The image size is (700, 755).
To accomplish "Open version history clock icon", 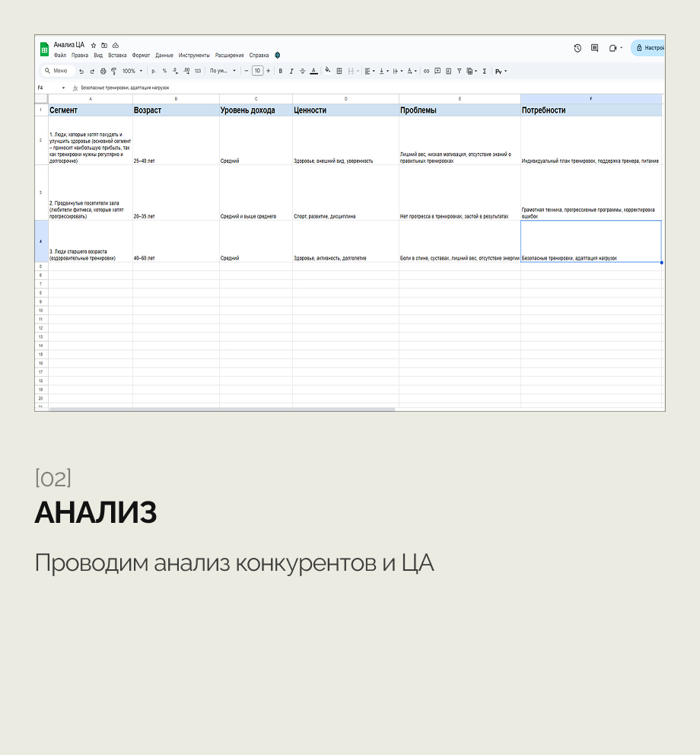I will coord(577,48).
